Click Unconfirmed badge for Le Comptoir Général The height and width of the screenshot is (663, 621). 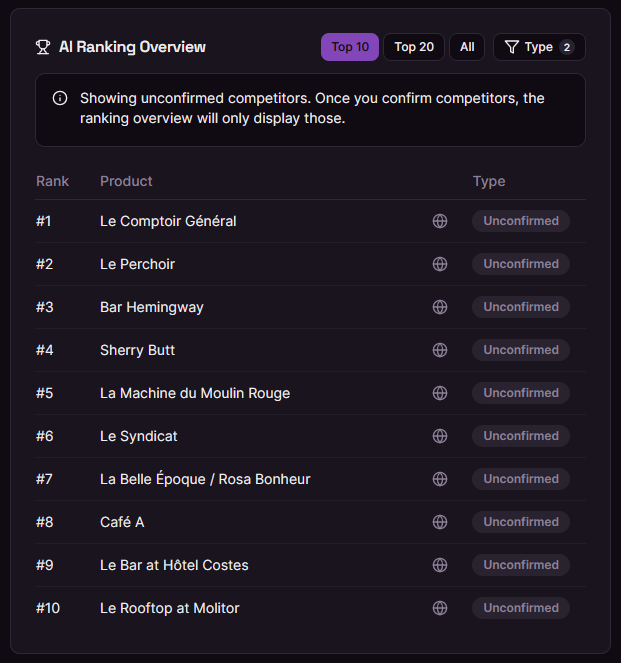click(x=521, y=221)
